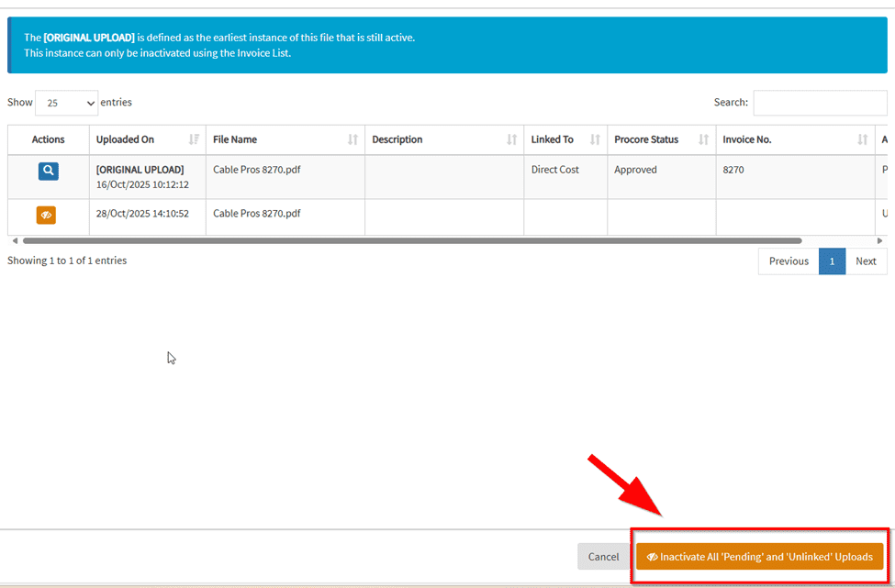Image resolution: width=895 pixels, height=588 pixels.
Task: Select page 1 in pagination
Action: pyautogui.click(x=832, y=261)
